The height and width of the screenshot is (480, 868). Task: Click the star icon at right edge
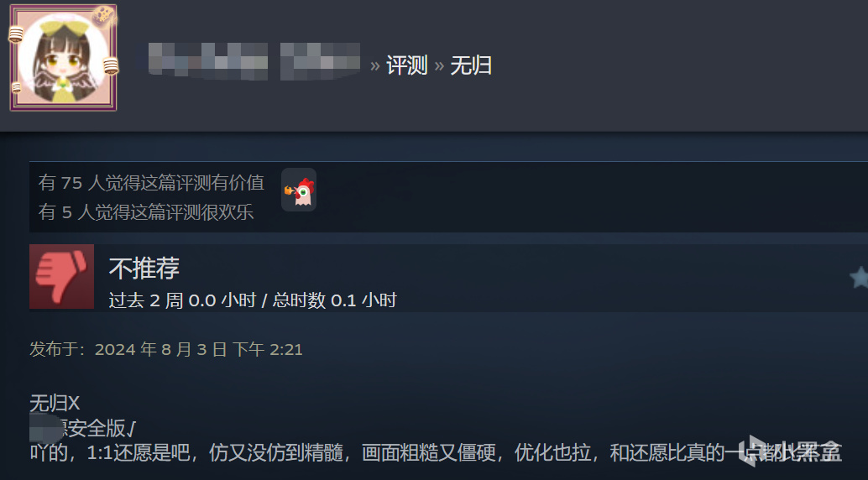[859, 278]
